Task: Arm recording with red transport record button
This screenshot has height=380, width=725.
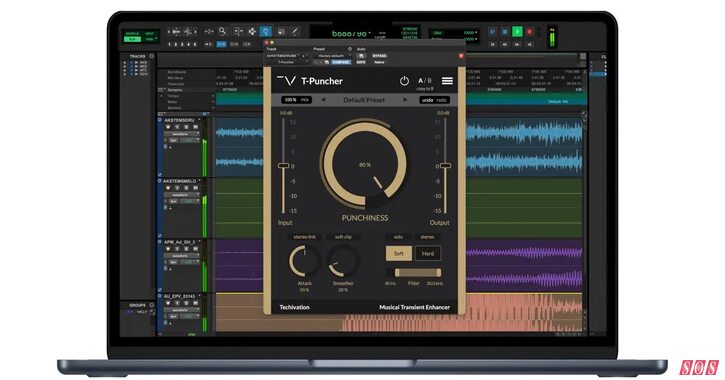Action: coord(530,32)
